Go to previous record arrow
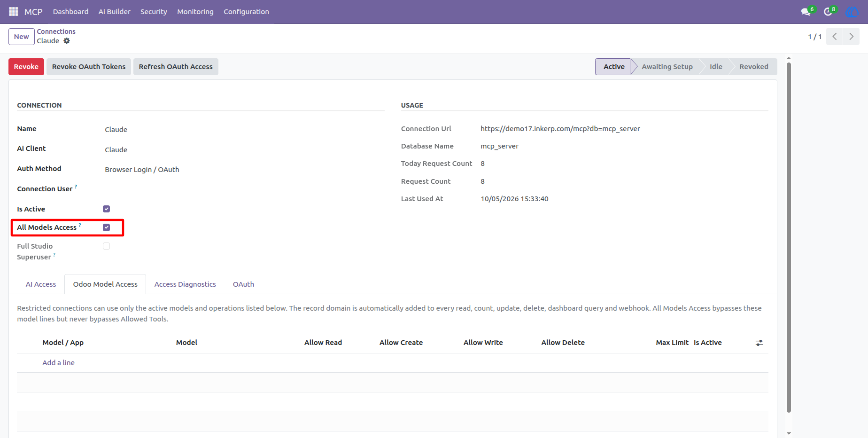The image size is (868, 438). coord(835,36)
